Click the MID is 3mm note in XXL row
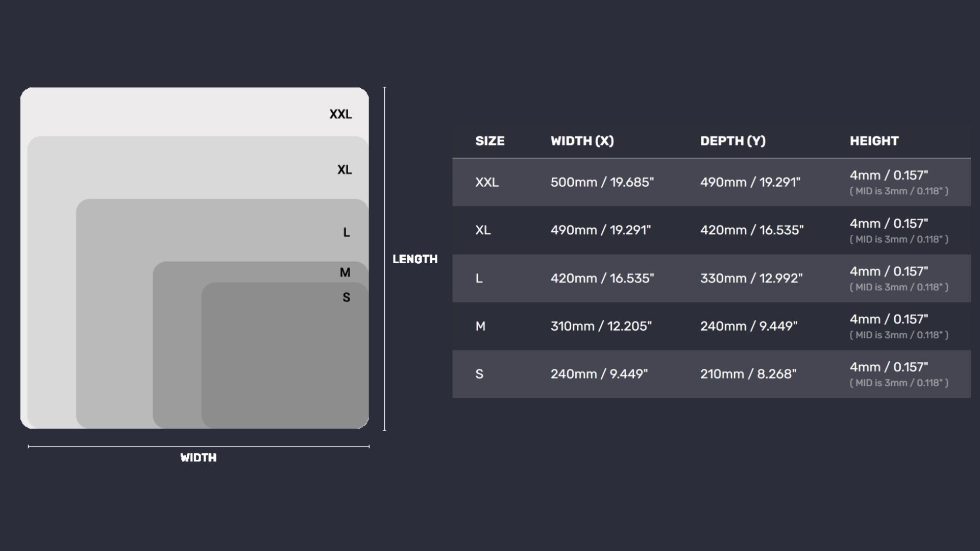This screenshot has height=551, width=980. click(898, 191)
